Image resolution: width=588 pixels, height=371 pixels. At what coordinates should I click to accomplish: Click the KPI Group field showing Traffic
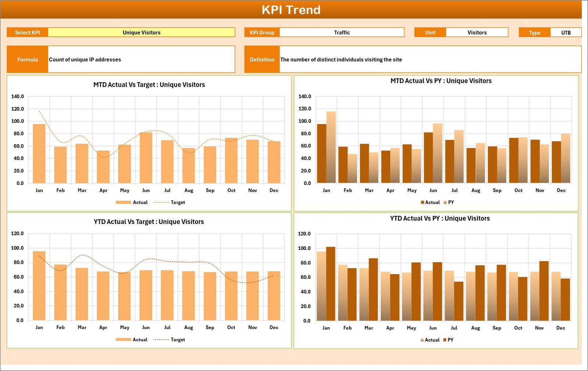click(x=342, y=32)
